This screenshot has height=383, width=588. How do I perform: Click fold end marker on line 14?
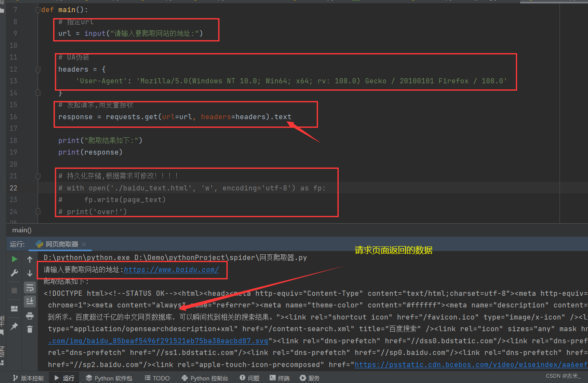[x=38, y=93]
